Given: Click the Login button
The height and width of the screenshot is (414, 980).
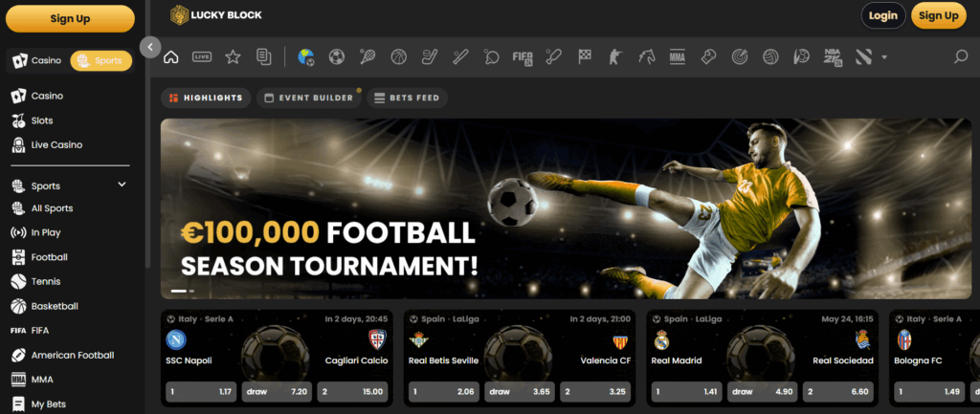Looking at the screenshot, I should pyautogui.click(x=883, y=15).
